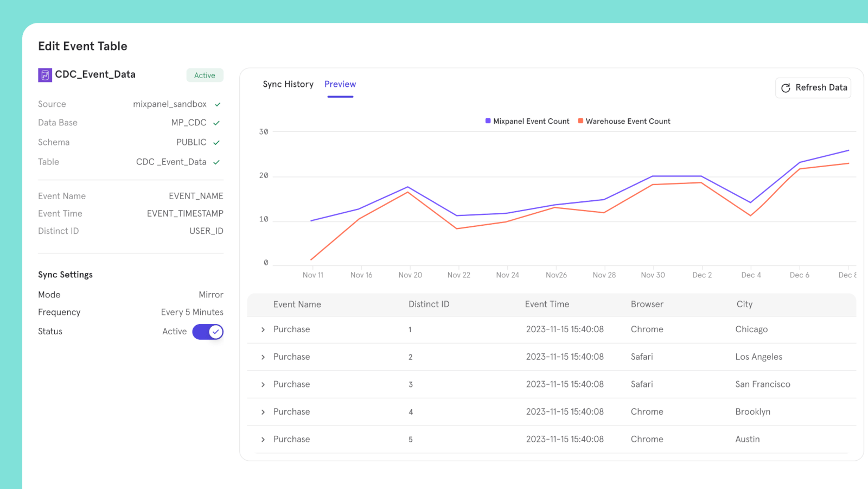Click checkmark next to CDC _Event_Data table
The width and height of the screenshot is (868, 489).
coord(216,162)
